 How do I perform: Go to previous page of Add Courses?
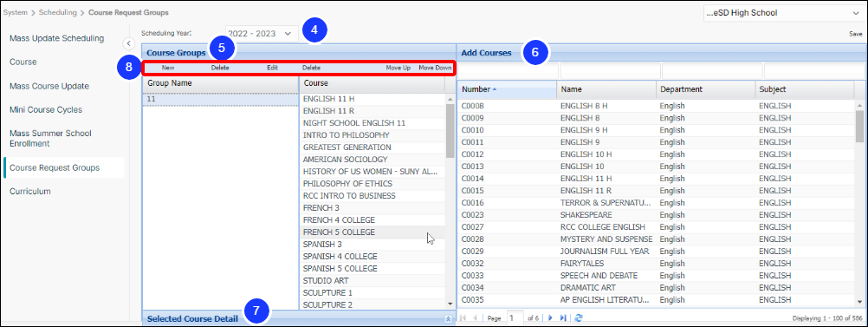coord(475,318)
